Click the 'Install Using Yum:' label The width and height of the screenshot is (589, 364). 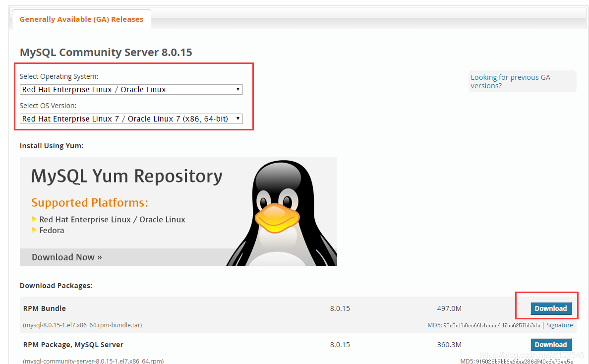coord(52,146)
